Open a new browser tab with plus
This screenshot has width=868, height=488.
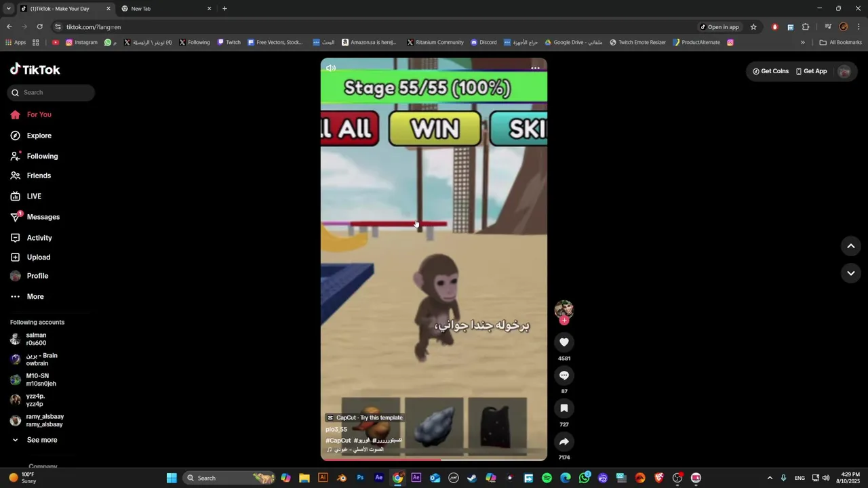pos(224,9)
